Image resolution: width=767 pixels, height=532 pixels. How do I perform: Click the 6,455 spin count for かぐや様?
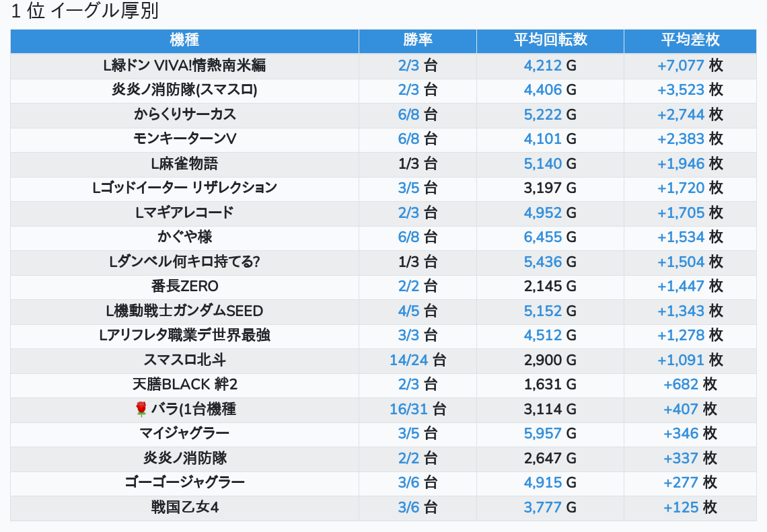tap(542, 237)
